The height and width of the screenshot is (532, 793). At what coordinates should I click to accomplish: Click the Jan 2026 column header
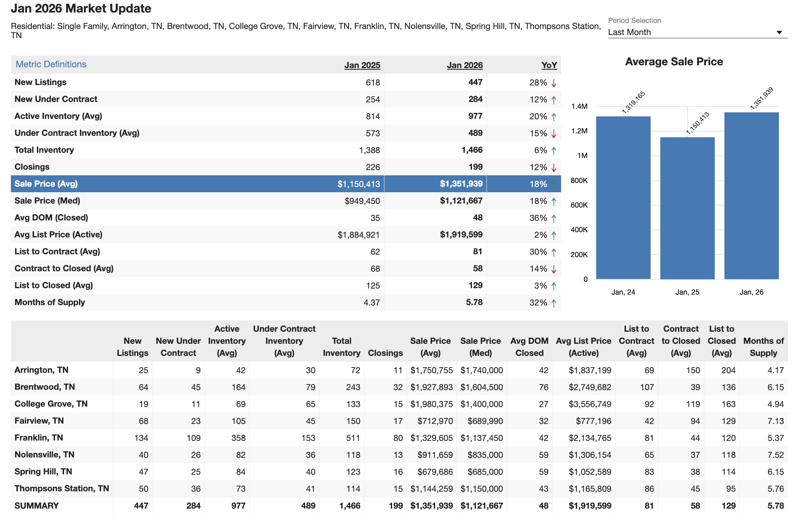pyautogui.click(x=464, y=65)
